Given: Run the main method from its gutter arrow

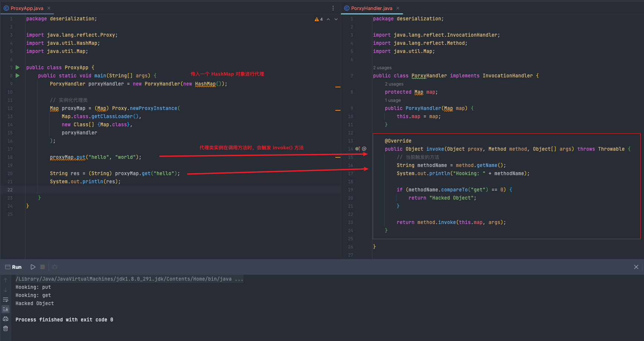Looking at the screenshot, I should (17, 76).
